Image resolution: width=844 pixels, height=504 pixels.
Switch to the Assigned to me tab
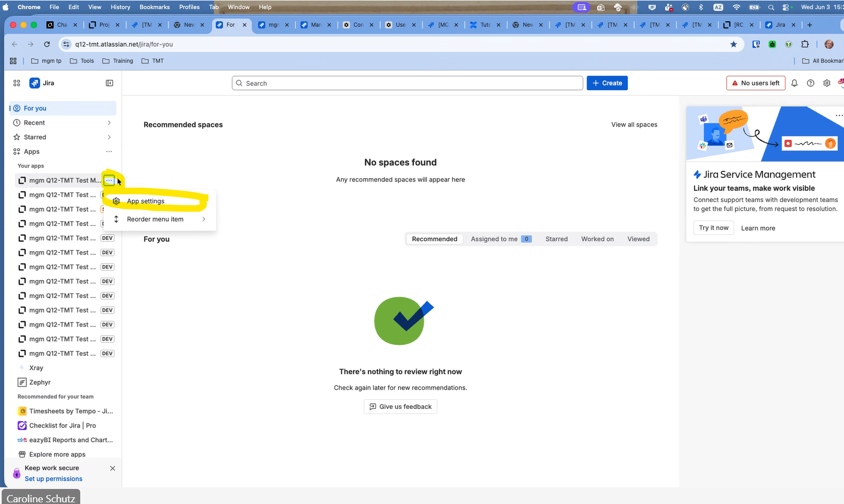501,239
